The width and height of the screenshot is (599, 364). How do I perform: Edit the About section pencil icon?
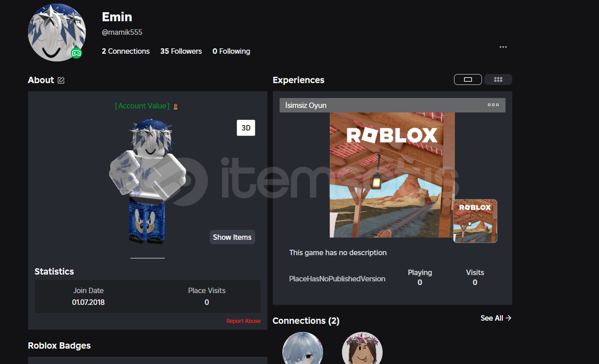(61, 80)
